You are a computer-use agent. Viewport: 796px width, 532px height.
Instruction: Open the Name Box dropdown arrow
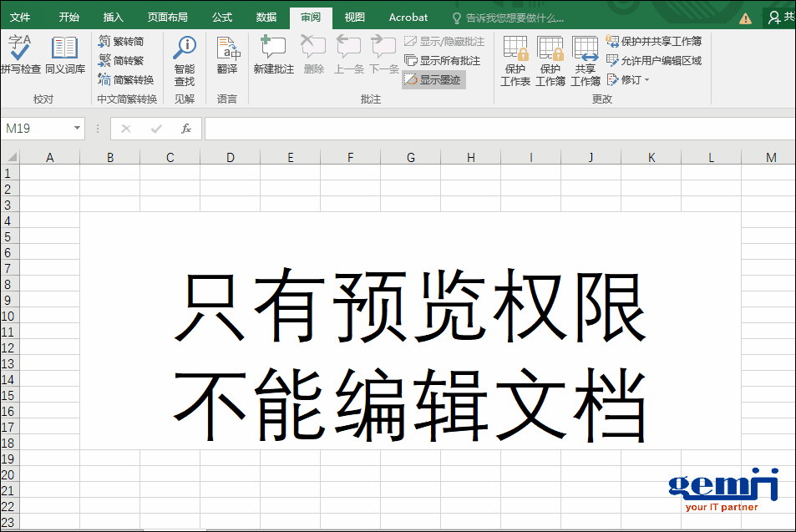coord(78,129)
